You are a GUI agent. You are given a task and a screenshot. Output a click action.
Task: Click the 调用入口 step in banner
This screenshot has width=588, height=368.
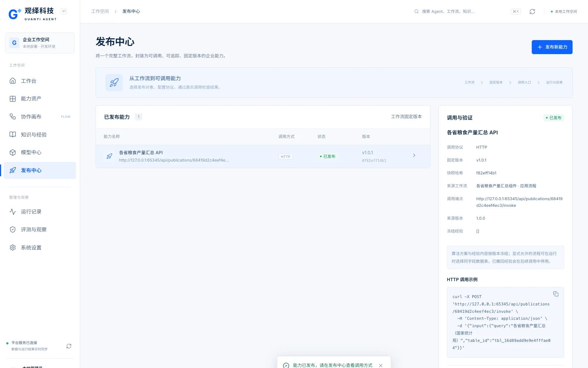pyautogui.click(x=524, y=82)
